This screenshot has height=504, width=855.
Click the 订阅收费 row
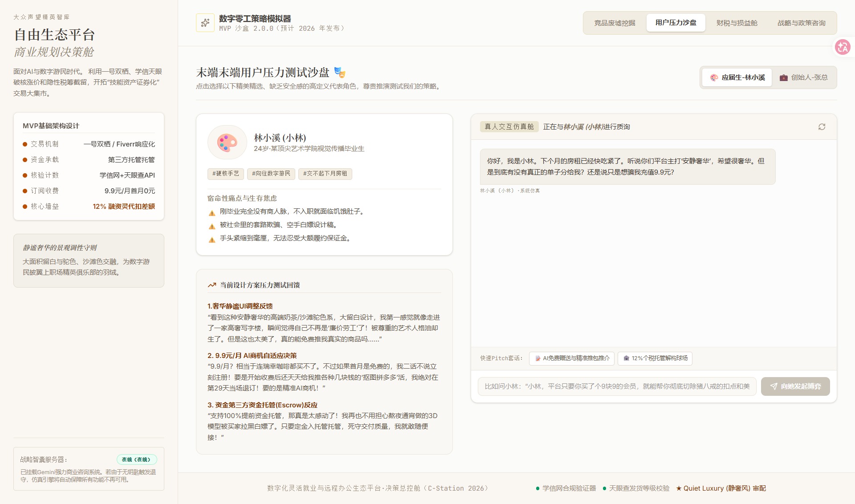[89, 191]
